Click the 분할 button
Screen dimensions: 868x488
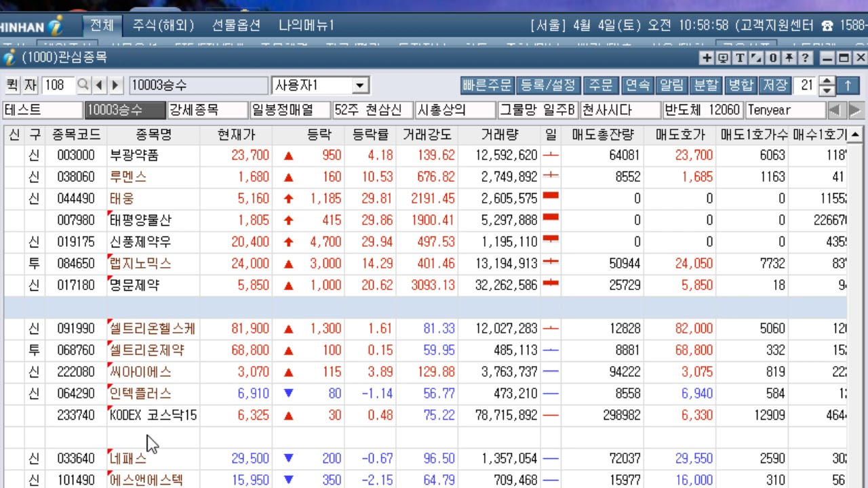click(x=706, y=85)
